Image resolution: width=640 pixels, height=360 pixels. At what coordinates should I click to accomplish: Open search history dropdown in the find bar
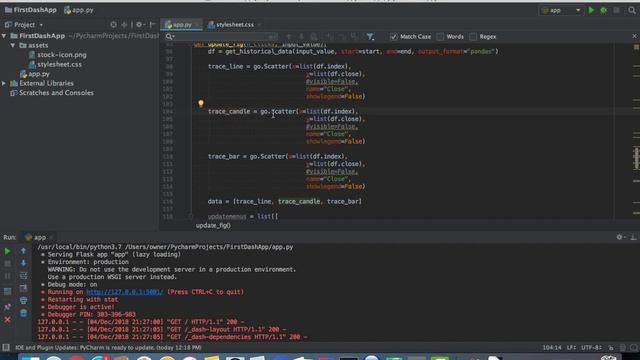170,37
